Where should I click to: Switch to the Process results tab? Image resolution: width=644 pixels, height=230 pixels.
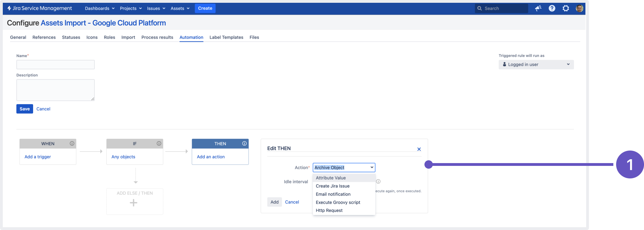pyautogui.click(x=157, y=37)
